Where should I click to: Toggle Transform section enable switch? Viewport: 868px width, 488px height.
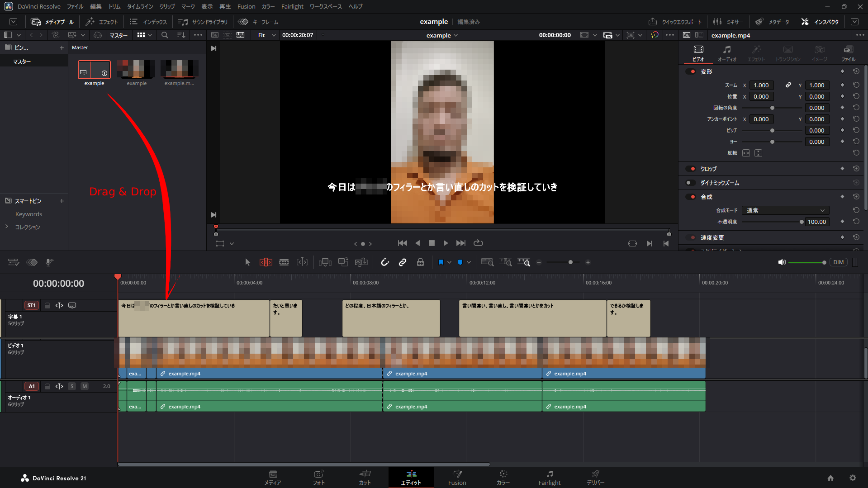click(690, 71)
